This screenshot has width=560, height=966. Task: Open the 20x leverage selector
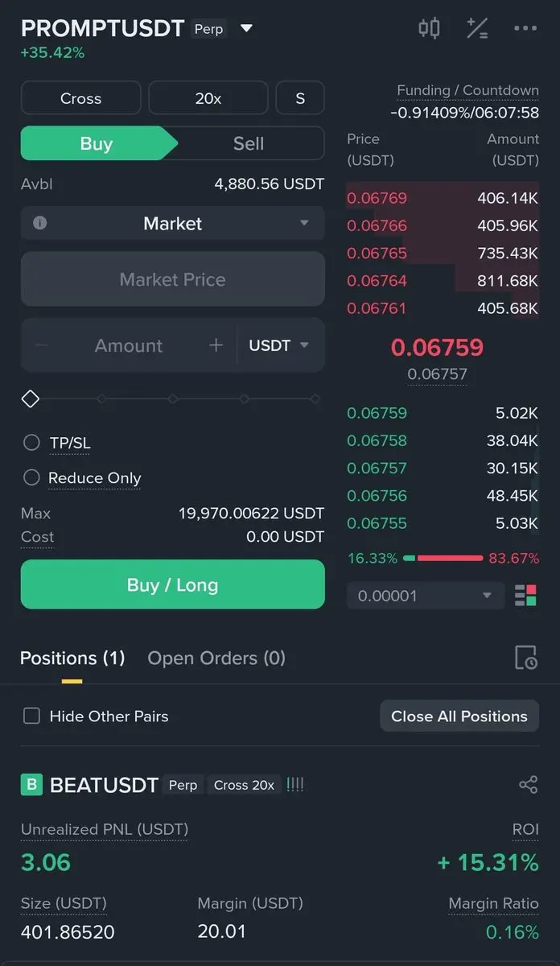[208, 98]
